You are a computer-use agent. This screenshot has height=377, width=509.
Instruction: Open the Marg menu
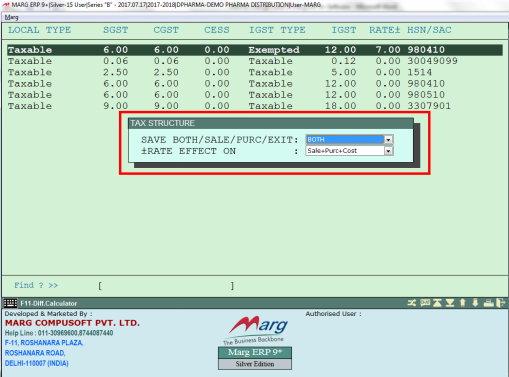[11, 17]
